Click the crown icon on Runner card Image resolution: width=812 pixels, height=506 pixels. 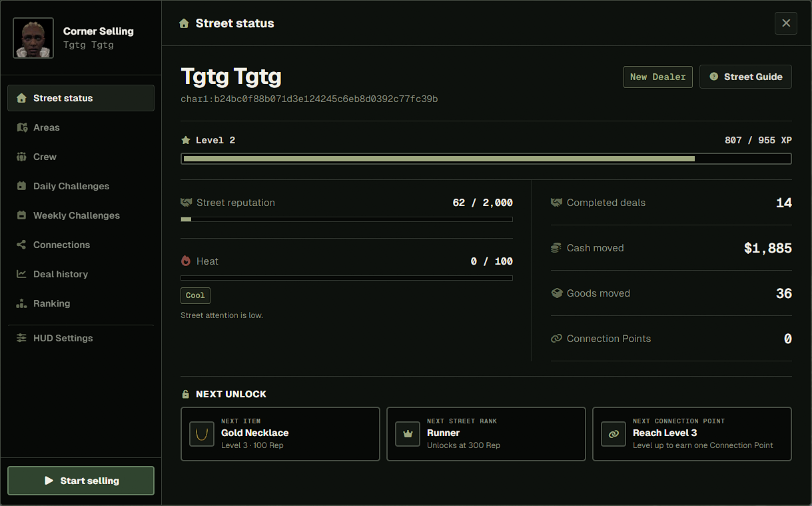tap(406, 433)
